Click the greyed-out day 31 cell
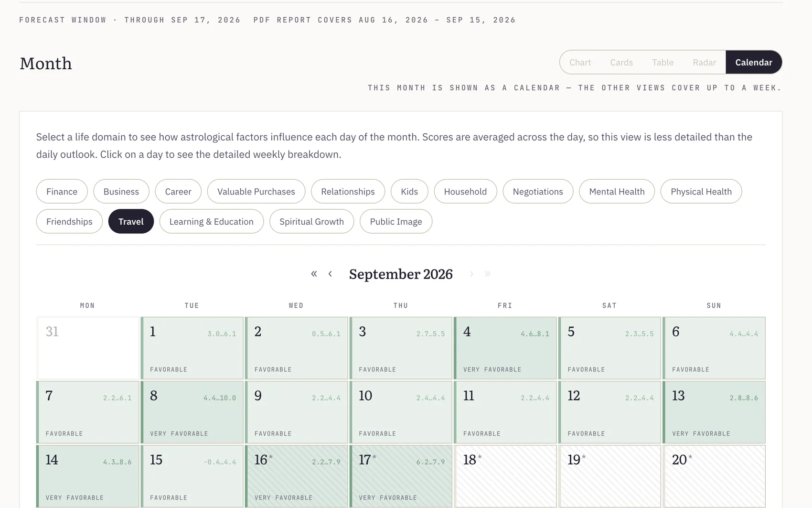 [x=87, y=348]
